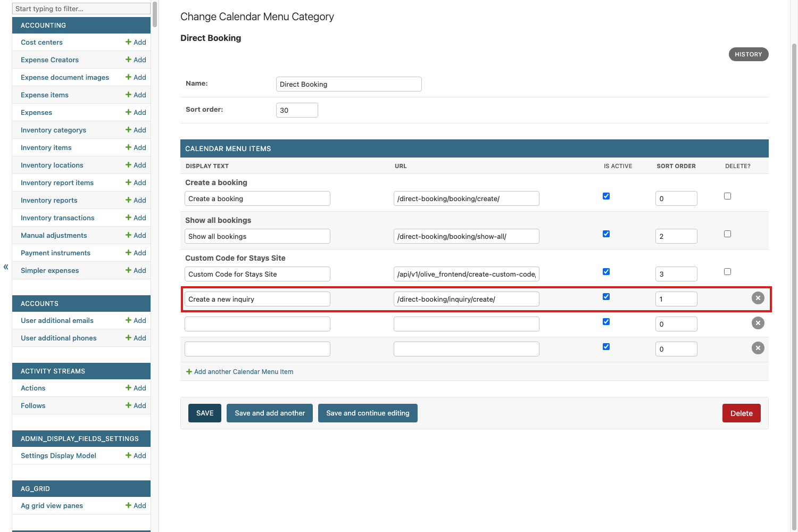Viewport: 798px width, 532px height.
Task: Uncheck Is Active for Create a booking
Action: (606, 196)
